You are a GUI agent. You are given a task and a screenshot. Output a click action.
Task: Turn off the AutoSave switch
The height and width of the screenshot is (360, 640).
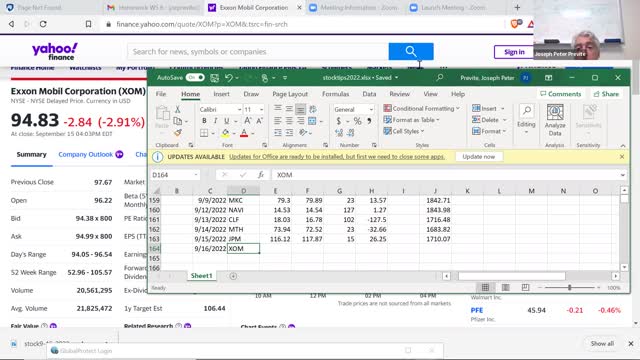(x=195, y=78)
